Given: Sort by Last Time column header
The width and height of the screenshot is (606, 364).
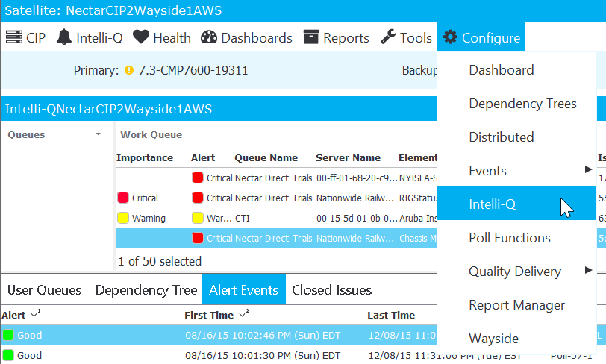Looking at the screenshot, I should 391,315.
